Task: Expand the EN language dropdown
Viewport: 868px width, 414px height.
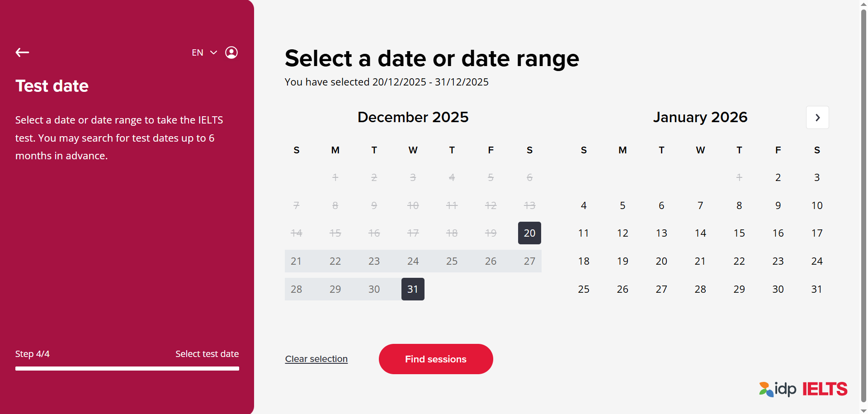Action: [204, 52]
